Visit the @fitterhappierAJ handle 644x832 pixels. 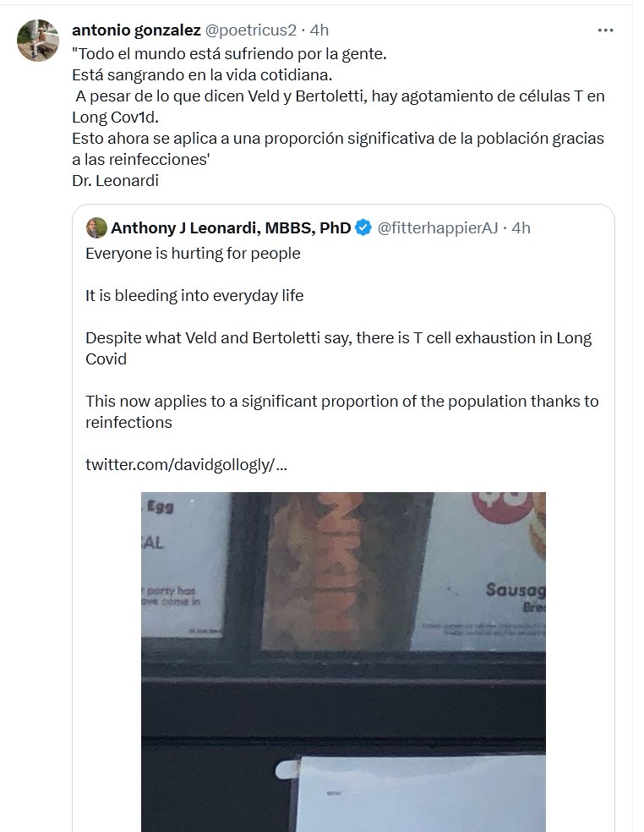click(437, 227)
